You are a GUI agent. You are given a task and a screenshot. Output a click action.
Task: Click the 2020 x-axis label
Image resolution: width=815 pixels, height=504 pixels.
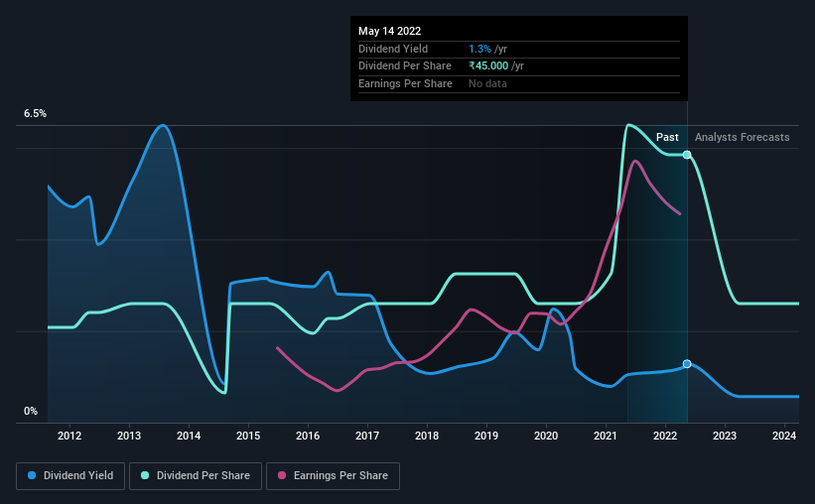[x=546, y=436]
